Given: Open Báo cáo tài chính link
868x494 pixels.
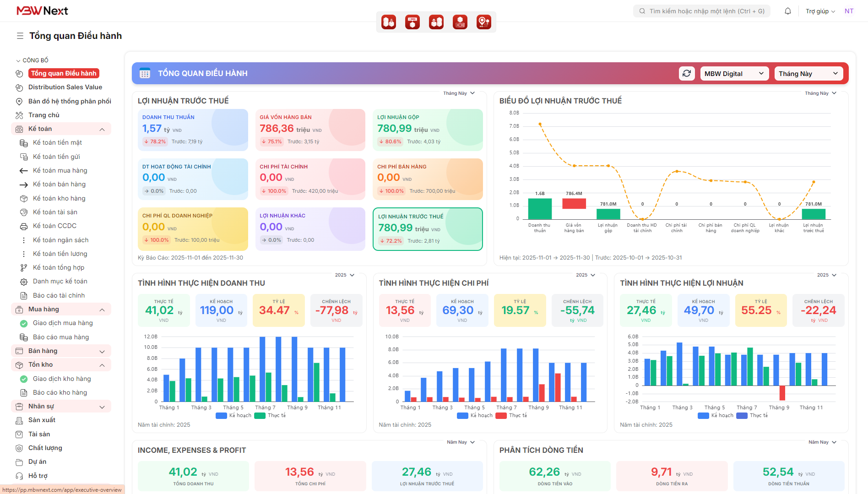Looking at the screenshot, I should pyautogui.click(x=59, y=295).
